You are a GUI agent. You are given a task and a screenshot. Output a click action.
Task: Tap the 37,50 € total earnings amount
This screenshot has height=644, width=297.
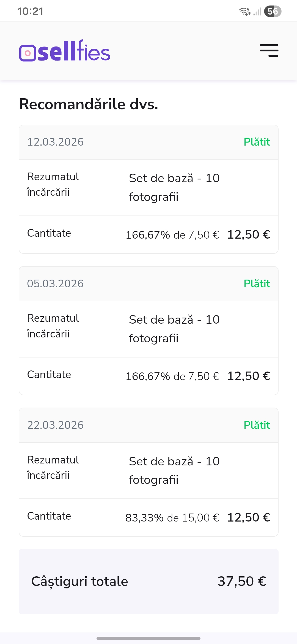[242, 581]
